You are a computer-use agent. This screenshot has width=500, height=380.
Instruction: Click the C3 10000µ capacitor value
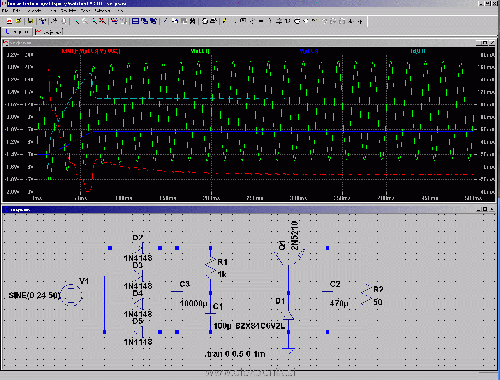click(x=193, y=303)
